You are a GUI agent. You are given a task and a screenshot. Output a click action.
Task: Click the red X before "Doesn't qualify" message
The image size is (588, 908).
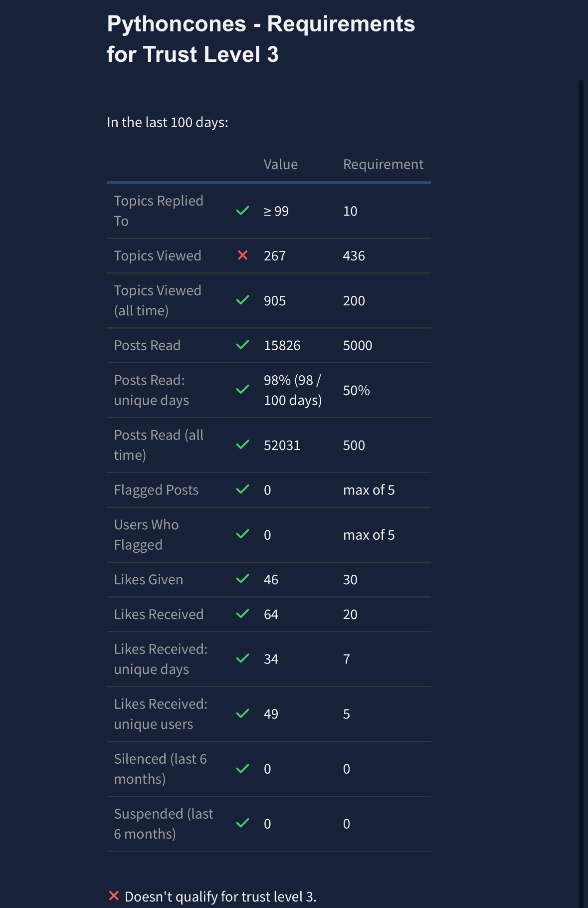point(114,896)
